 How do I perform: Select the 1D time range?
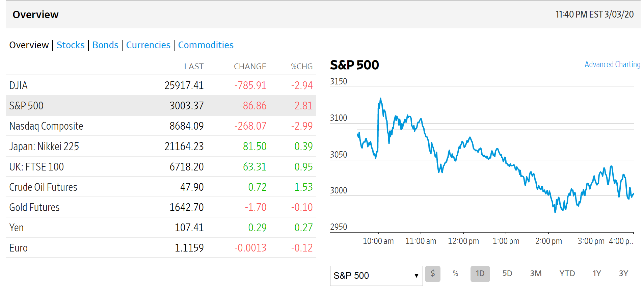point(480,273)
